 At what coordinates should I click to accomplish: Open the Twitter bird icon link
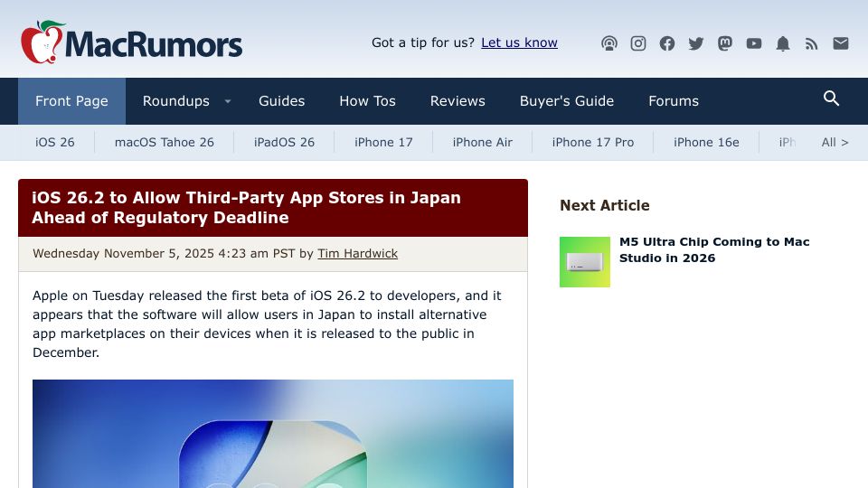tap(696, 43)
